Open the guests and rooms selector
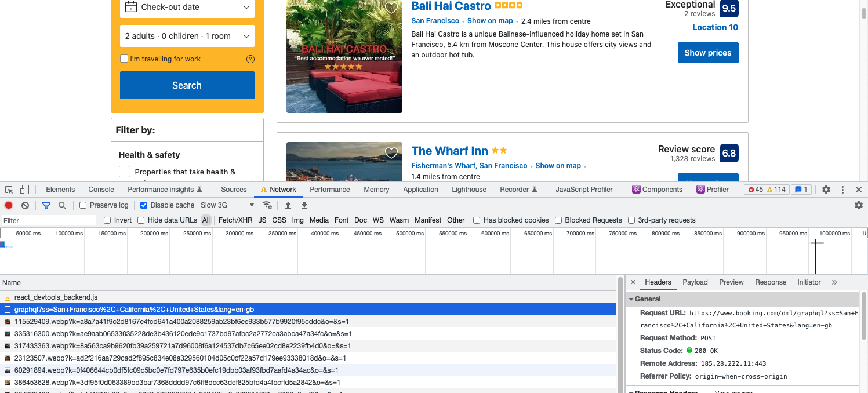868x393 pixels. (187, 36)
